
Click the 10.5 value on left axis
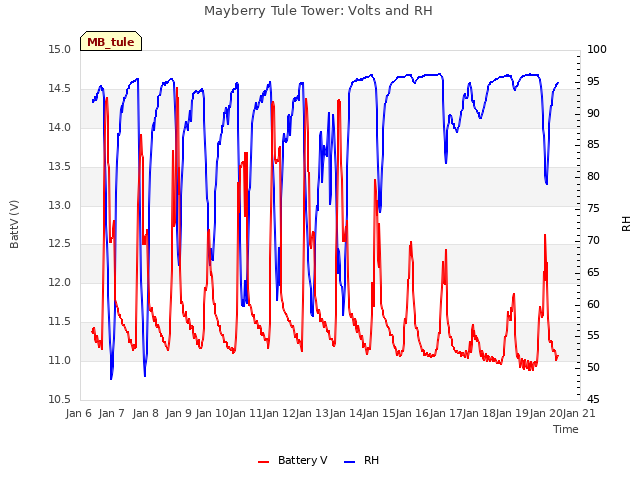60,399
